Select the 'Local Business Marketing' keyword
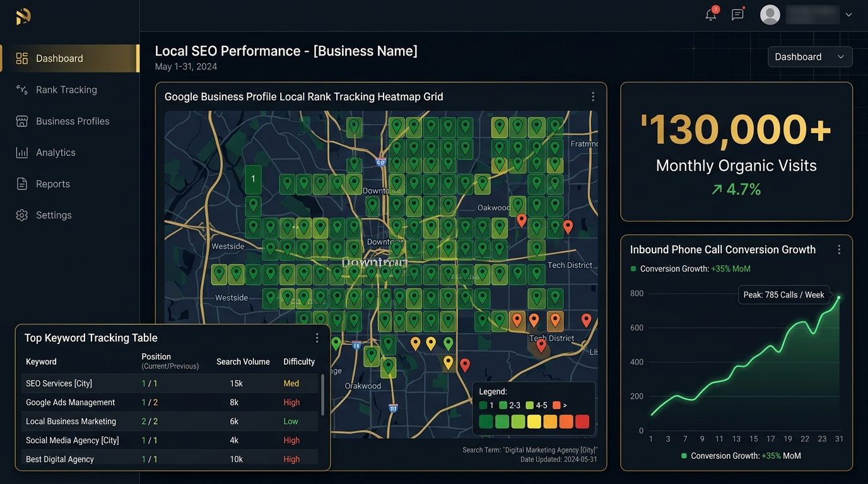Image resolution: width=868 pixels, height=484 pixels. tap(71, 421)
